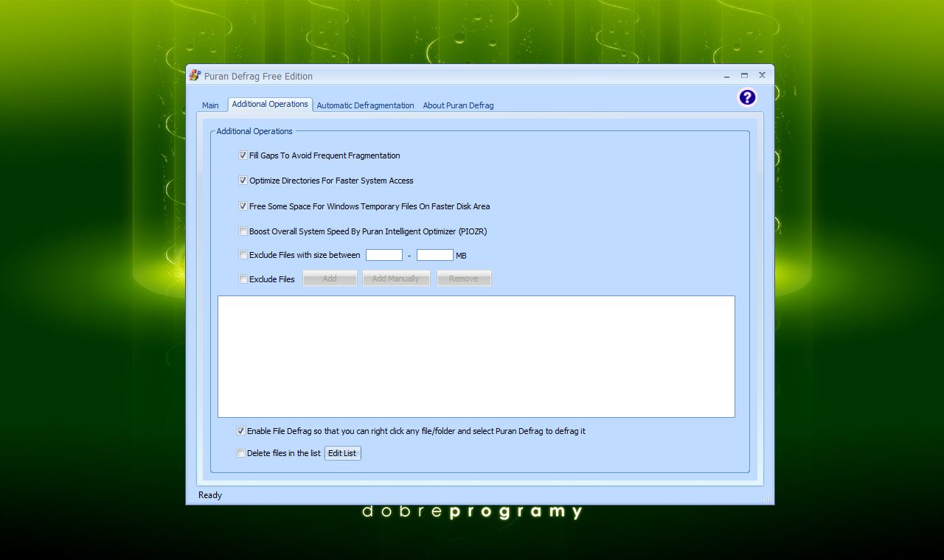Viewport: 944px width, 560px height.
Task: Click the Puran Defrag title bar app icon
Action: click(195, 75)
